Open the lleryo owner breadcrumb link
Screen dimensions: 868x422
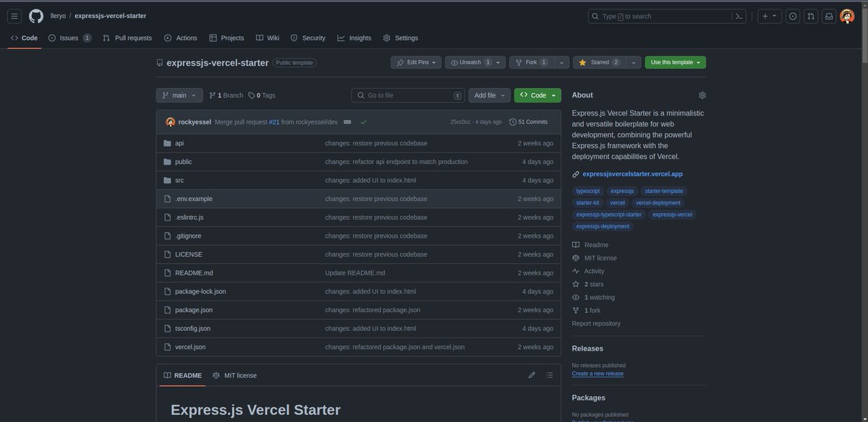click(58, 16)
